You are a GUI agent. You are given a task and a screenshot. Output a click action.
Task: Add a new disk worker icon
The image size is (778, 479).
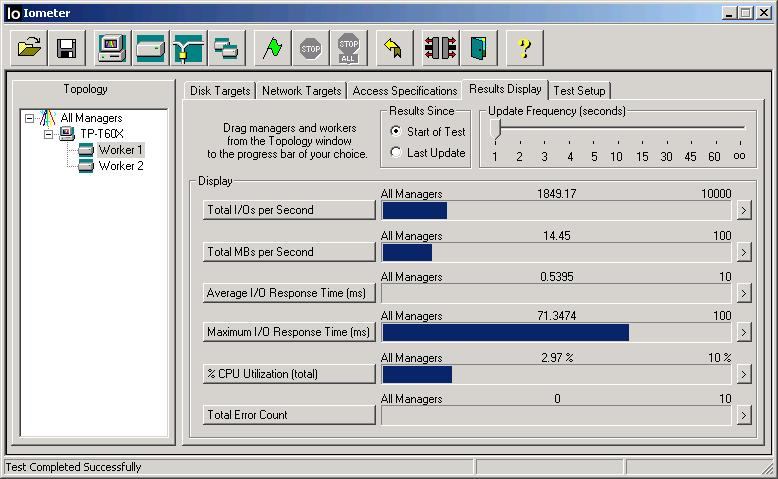tap(150, 48)
